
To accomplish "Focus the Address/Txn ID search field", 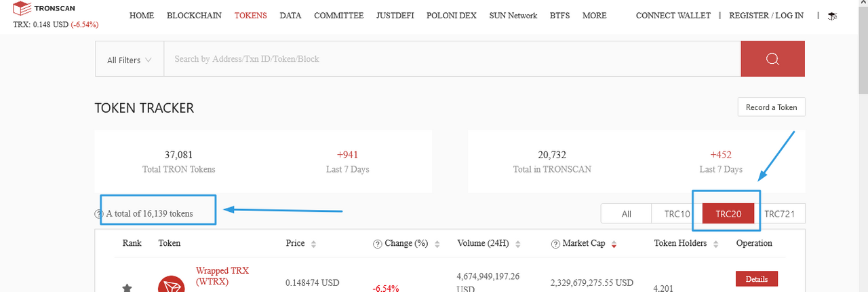I will (x=452, y=58).
